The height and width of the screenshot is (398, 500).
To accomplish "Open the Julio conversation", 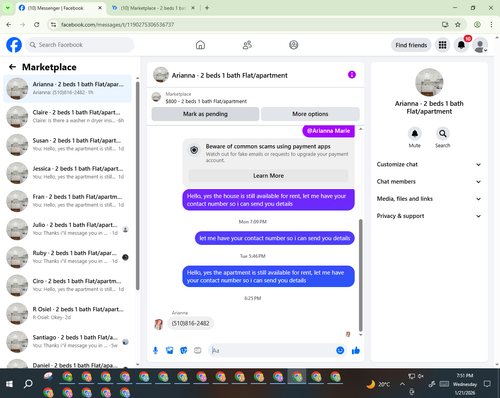I will click(68, 229).
